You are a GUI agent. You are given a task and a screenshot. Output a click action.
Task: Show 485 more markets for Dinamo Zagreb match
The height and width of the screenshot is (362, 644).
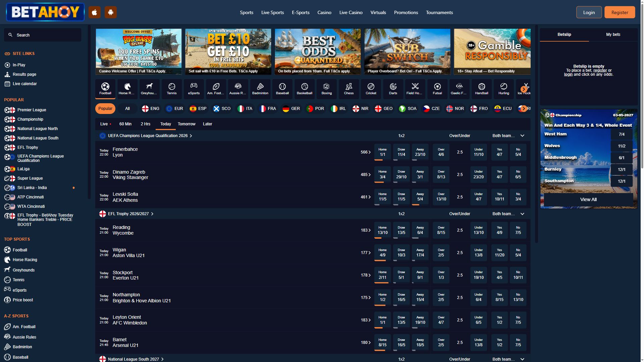tap(366, 175)
